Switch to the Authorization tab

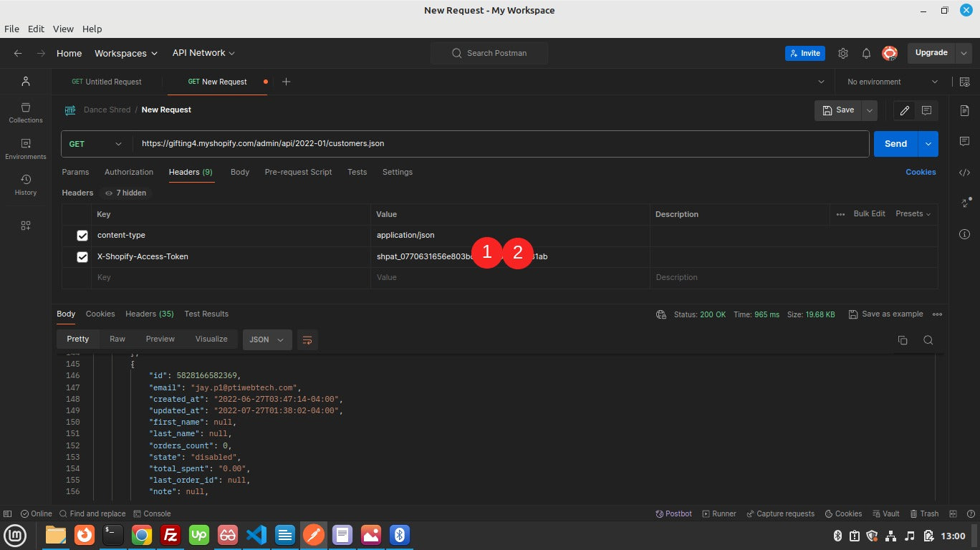point(129,172)
